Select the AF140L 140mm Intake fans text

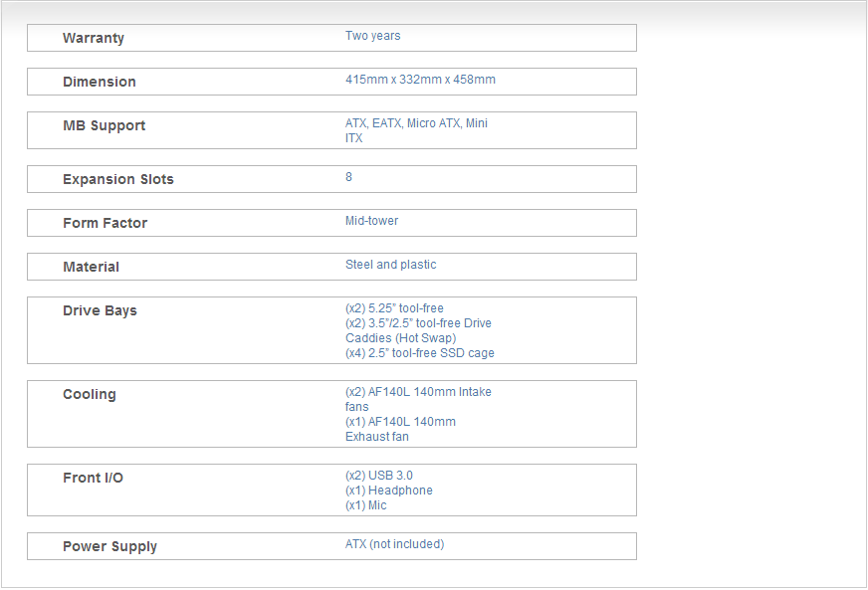[418, 392]
